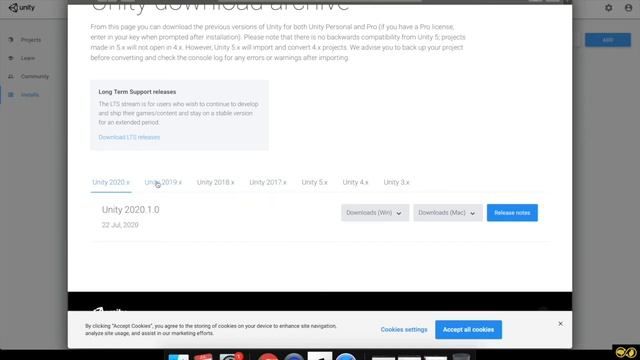
Task: Open the Unity 2020.x tab
Action: pyautogui.click(x=111, y=182)
